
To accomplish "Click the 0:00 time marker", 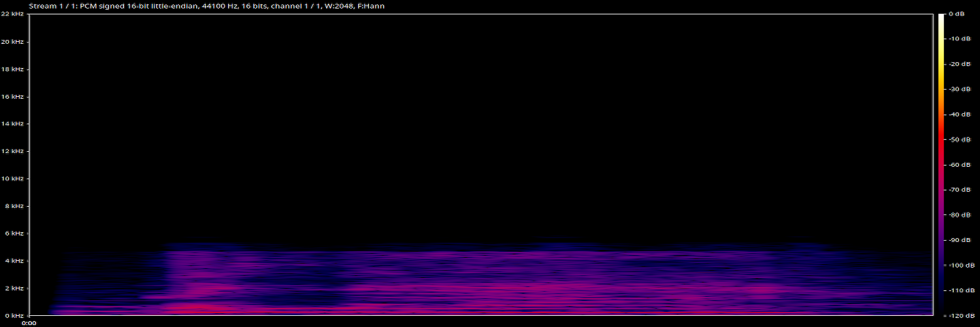I will point(29,322).
